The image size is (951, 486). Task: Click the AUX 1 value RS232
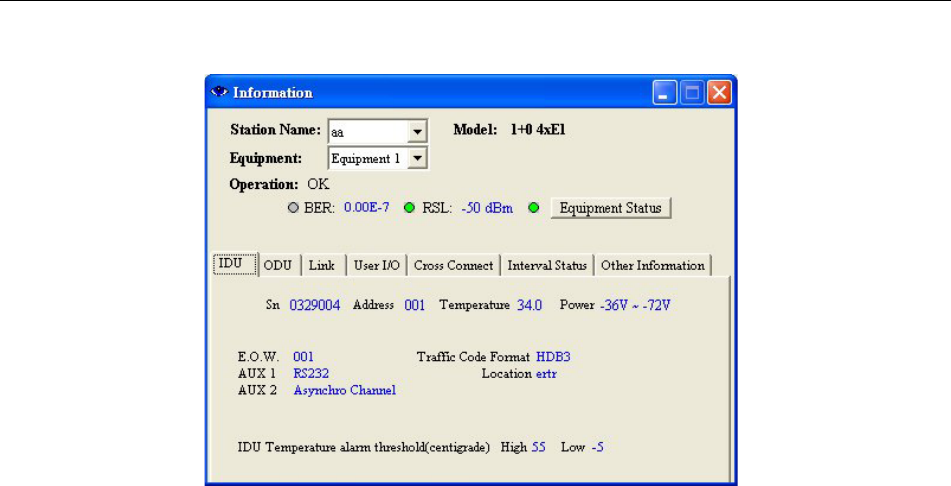(311, 374)
